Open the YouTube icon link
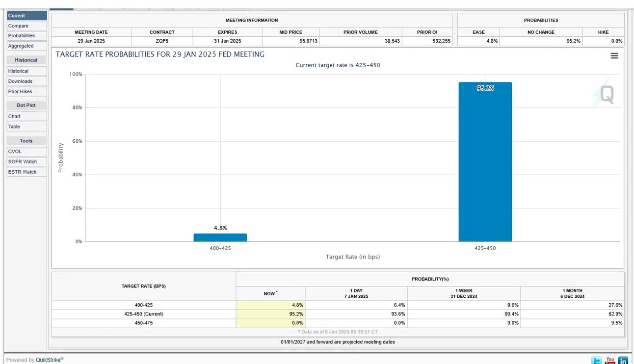The height and width of the screenshot is (364, 634). point(610,361)
